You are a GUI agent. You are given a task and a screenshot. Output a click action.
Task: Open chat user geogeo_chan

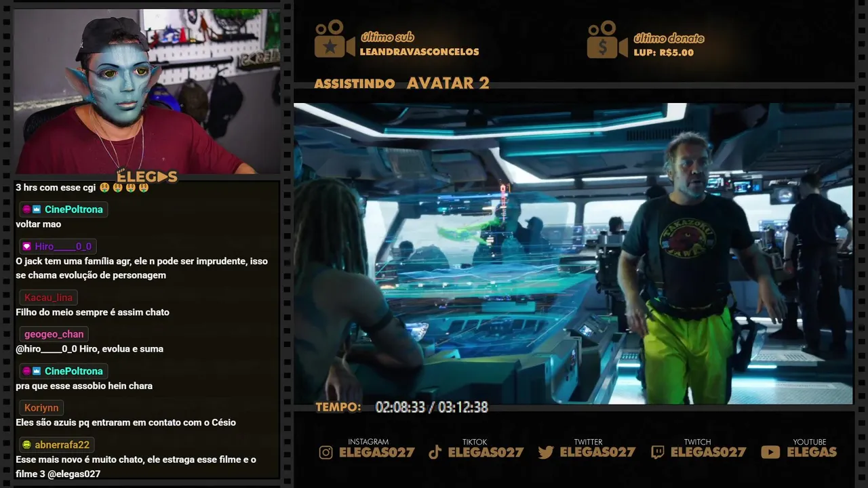pyautogui.click(x=54, y=334)
